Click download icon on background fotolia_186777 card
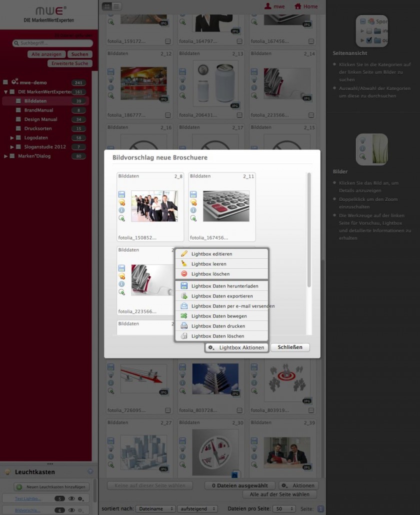The width and height of the screenshot is (420, 515). (110, 71)
